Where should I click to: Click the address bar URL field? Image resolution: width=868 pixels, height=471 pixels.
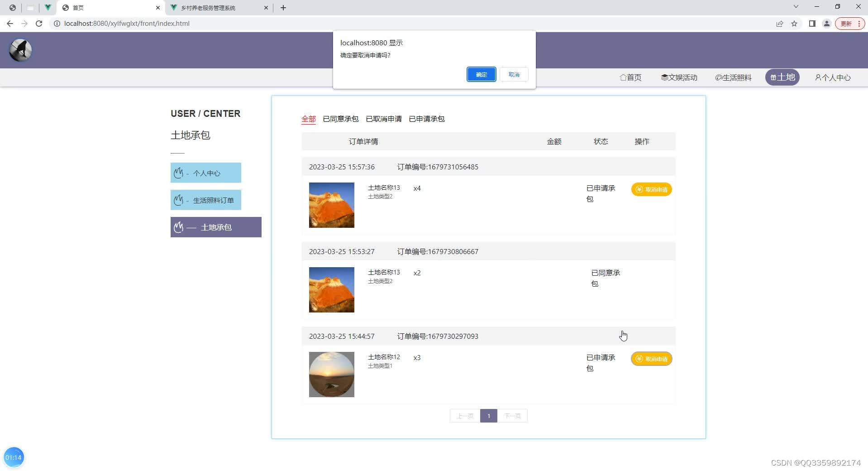(127, 24)
